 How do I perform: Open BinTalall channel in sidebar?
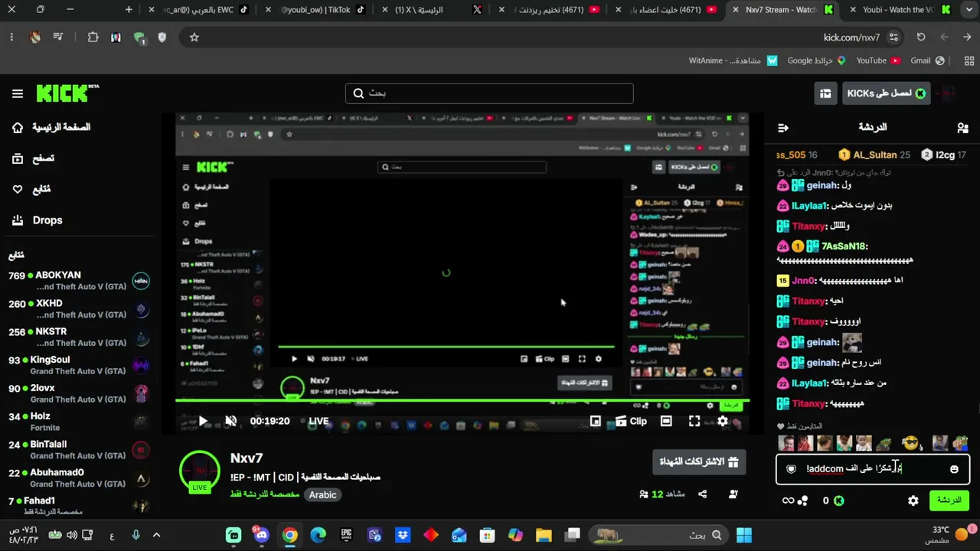click(x=79, y=451)
